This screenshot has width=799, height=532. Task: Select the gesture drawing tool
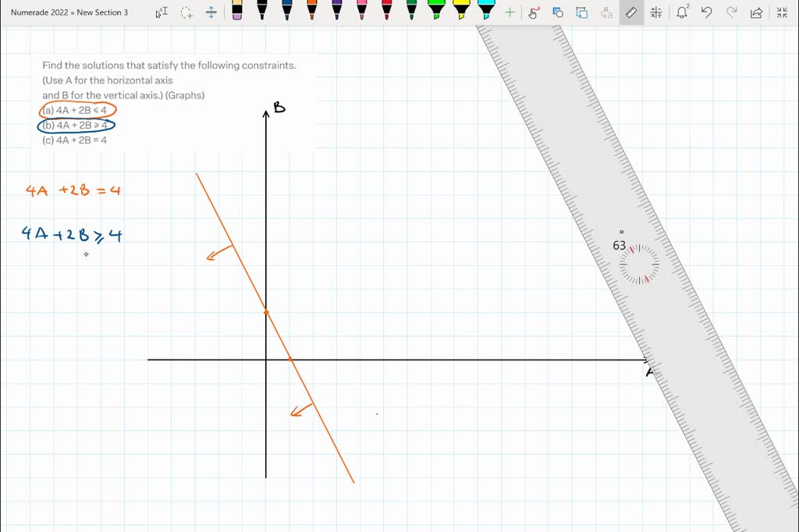pos(532,12)
